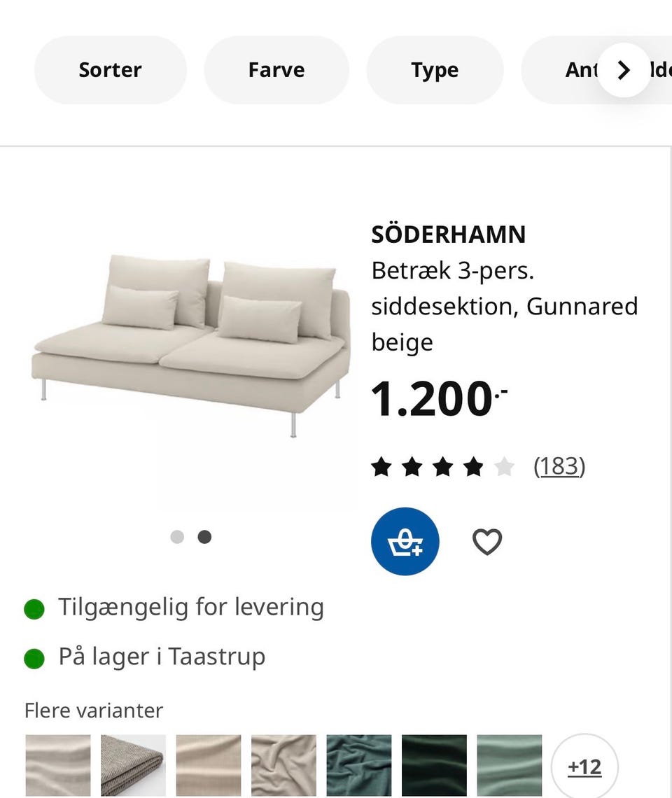Open the Type filter
The width and height of the screenshot is (672, 798).
[x=435, y=70]
